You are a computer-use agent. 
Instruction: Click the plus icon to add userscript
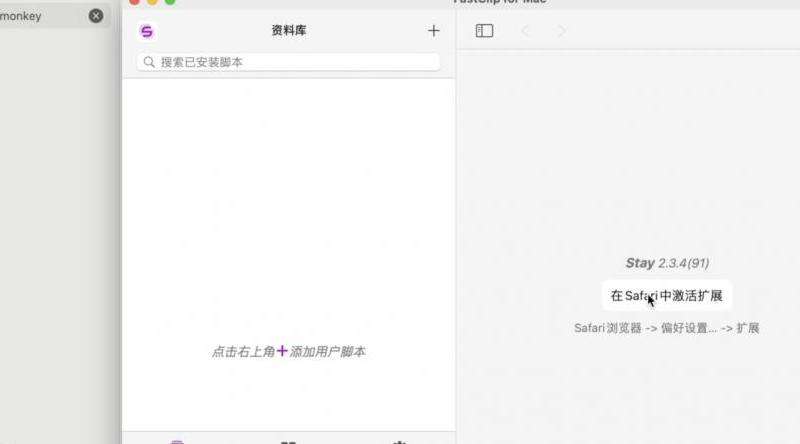(433, 31)
